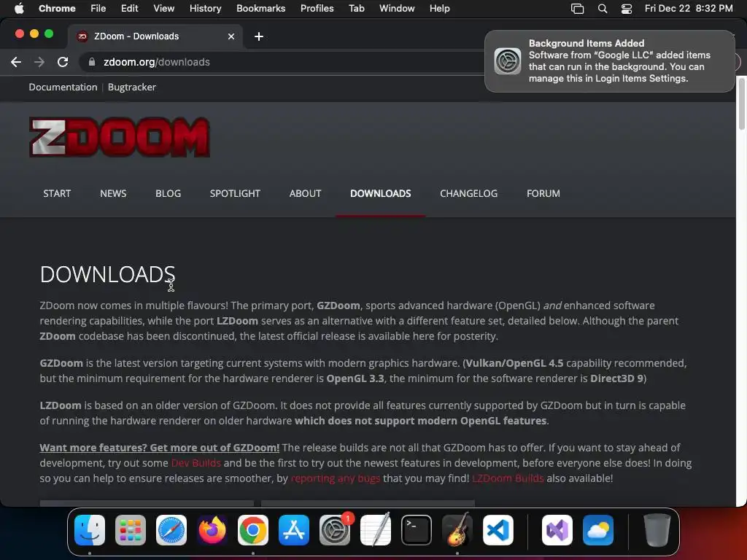747x560 pixels.
Task: Click the date and time in menu bar
Action: [x=689, y=8]
